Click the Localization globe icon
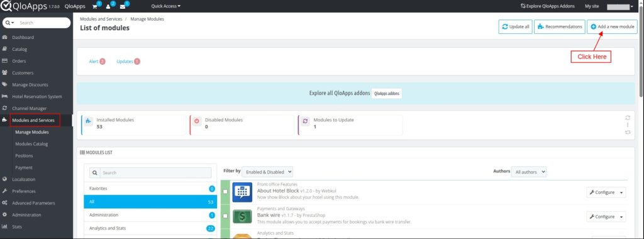This screenshot has width=644, height=239. click(4, 179)
